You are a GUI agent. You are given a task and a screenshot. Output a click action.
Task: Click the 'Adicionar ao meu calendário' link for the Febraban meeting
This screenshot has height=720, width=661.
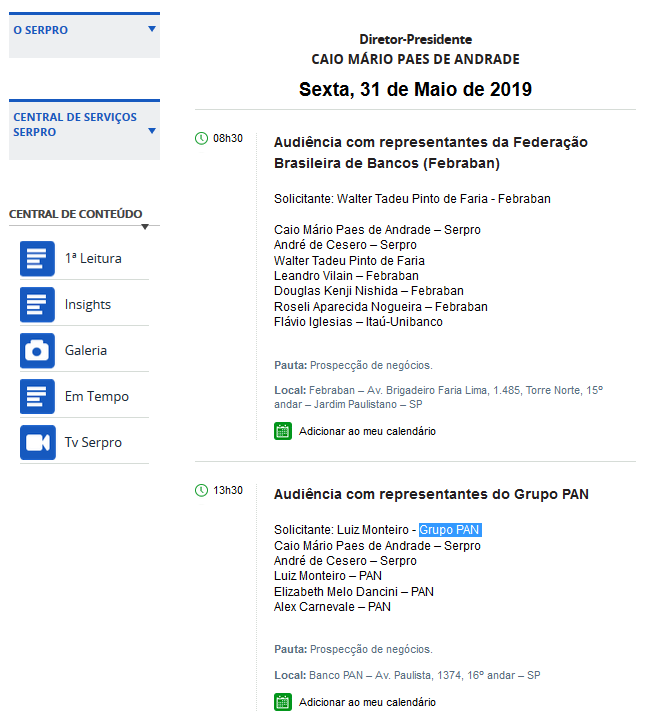[x=367, y=431]
